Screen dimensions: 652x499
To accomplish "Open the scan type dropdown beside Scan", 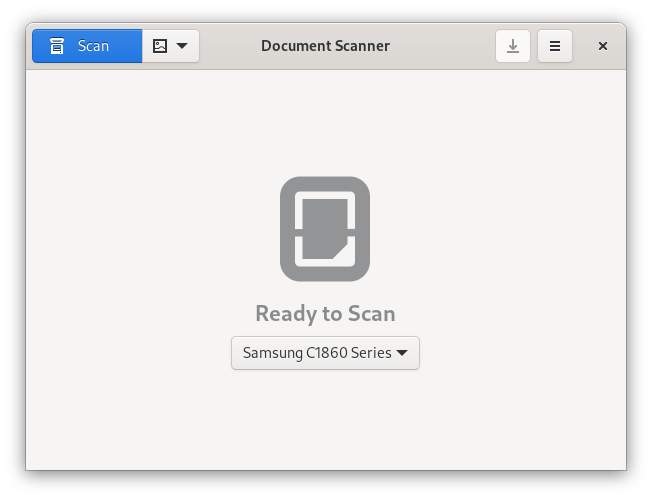I will [x=170, y=46].
